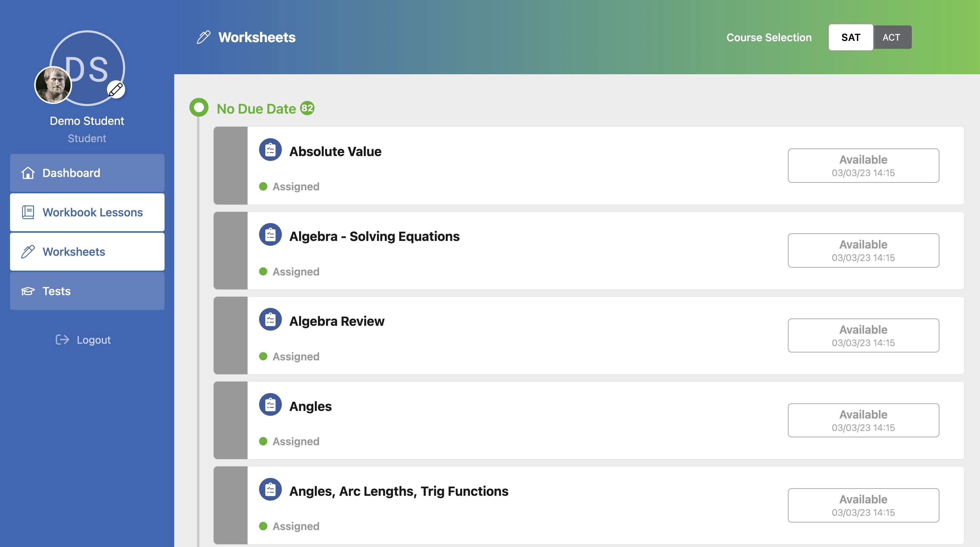Collapse the No Due Date timeline circle
The width and height of the screenshot is (980, 547).
pyautogui.click(x=199, y=108)
